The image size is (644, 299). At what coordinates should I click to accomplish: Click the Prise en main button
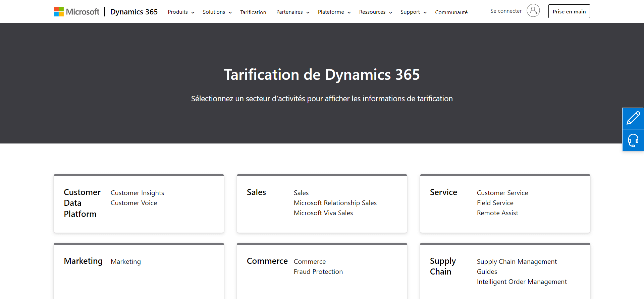point(569,11)
